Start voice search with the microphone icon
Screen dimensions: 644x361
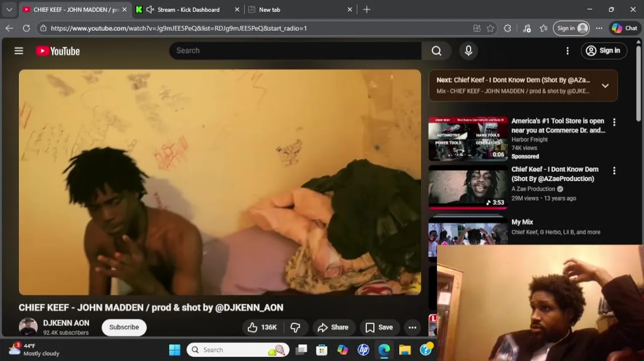[468, 51]
